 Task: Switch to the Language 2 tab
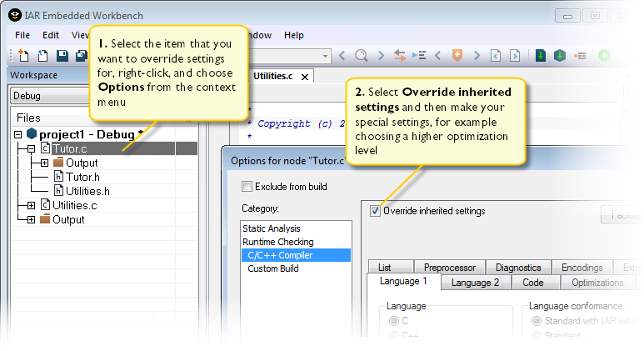(x=476, y=283)
